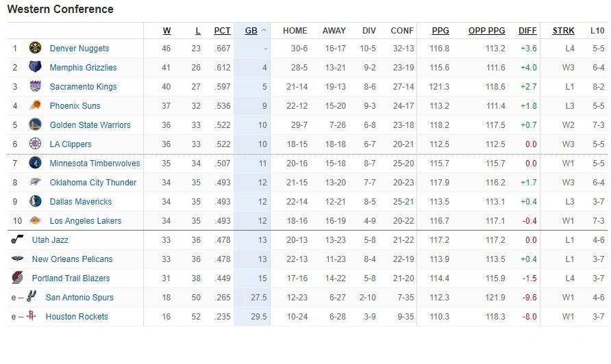Click the Portland Trail Blazers logo
The width and height of the screenshot is (611, 364).
pyautogui.click(x=17, y=278)
